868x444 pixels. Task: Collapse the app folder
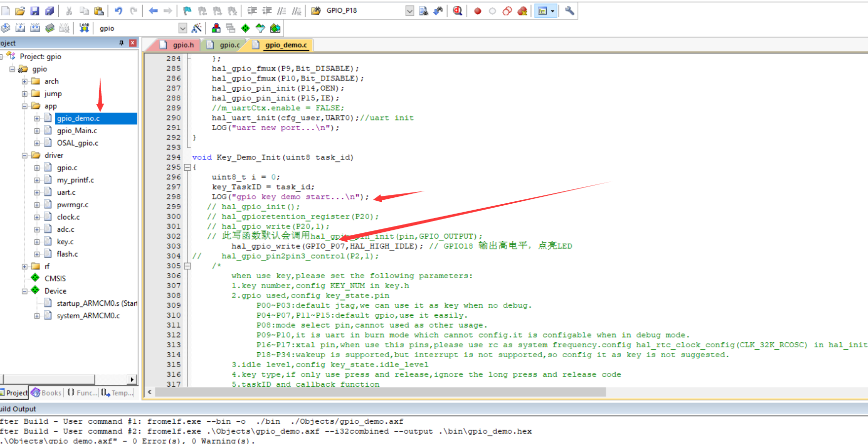click(x=24, y=106)
